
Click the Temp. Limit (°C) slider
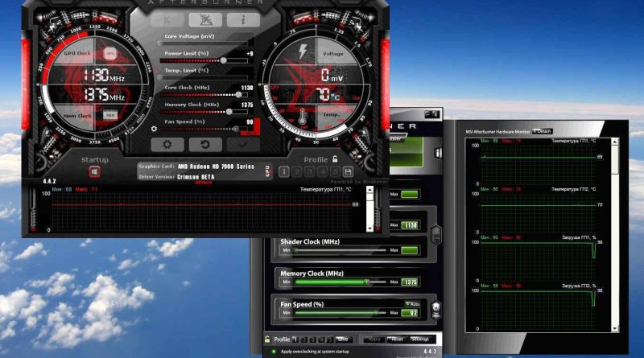(x=204, y=77)
